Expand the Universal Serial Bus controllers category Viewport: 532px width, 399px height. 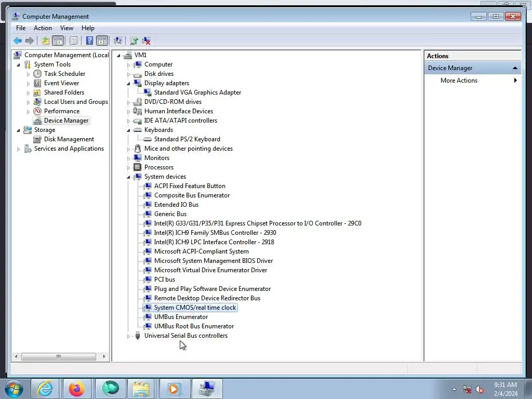[129, 336]
